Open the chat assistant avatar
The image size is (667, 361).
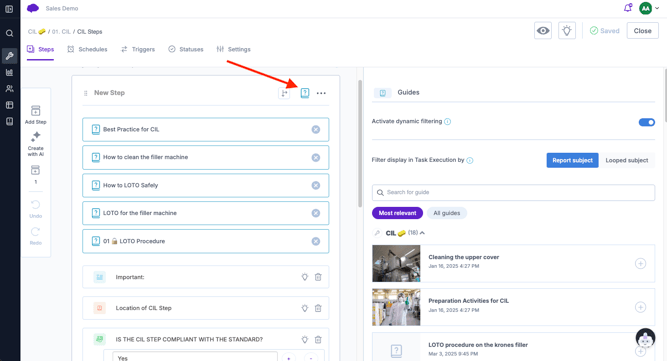(645, 338)
